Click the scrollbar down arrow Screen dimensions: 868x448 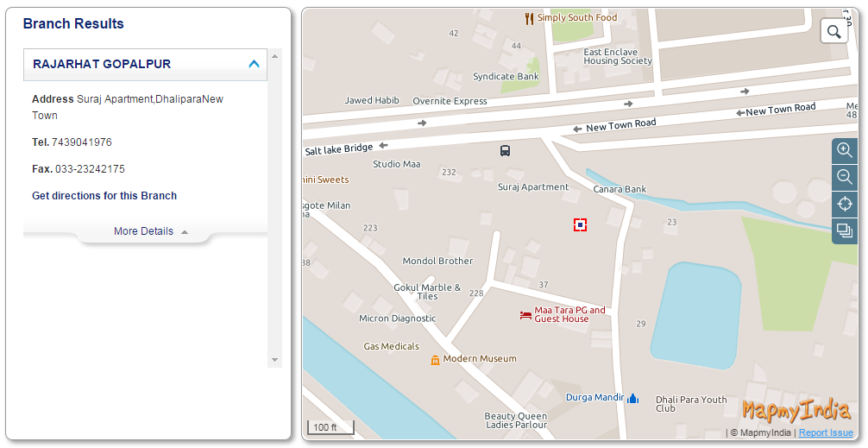tap(274, 360)
